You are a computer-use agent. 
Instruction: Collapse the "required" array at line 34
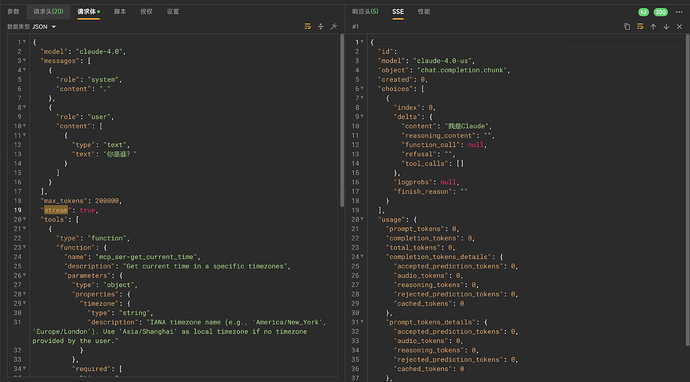click(24, 369)
